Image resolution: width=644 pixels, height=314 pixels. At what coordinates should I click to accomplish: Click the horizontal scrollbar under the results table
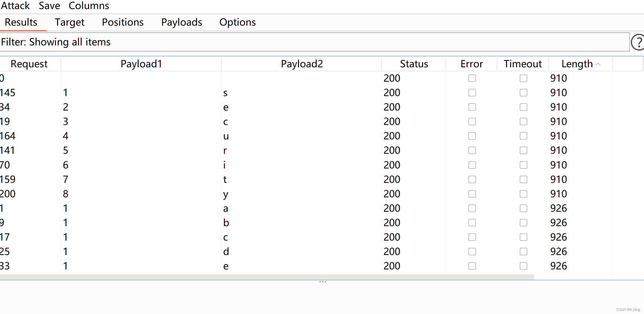coord(267,277)
